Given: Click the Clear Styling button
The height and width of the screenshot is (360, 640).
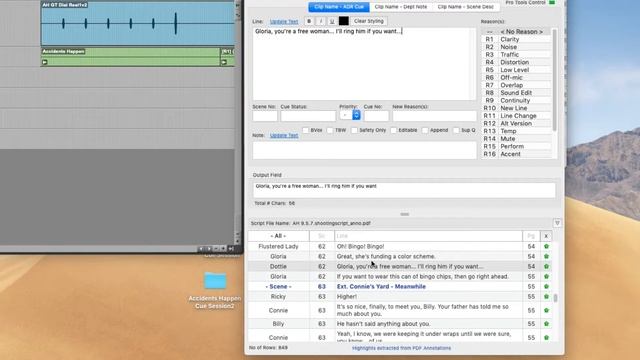Looking at the screenshot, I should [x=369, y=21].
